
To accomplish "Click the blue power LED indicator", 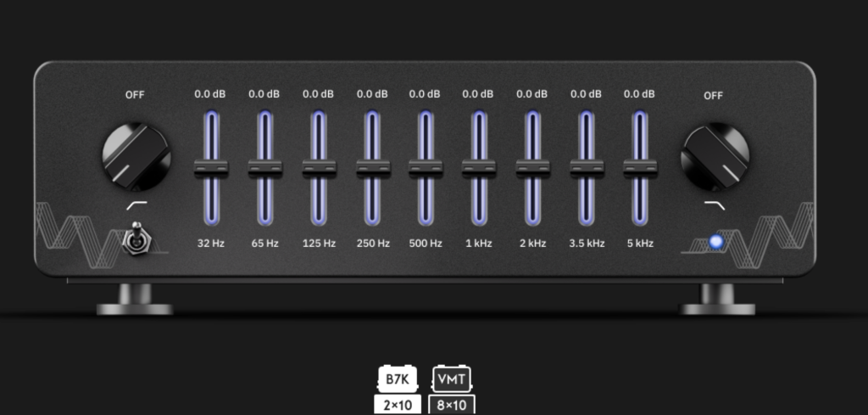I will (717, 242).
